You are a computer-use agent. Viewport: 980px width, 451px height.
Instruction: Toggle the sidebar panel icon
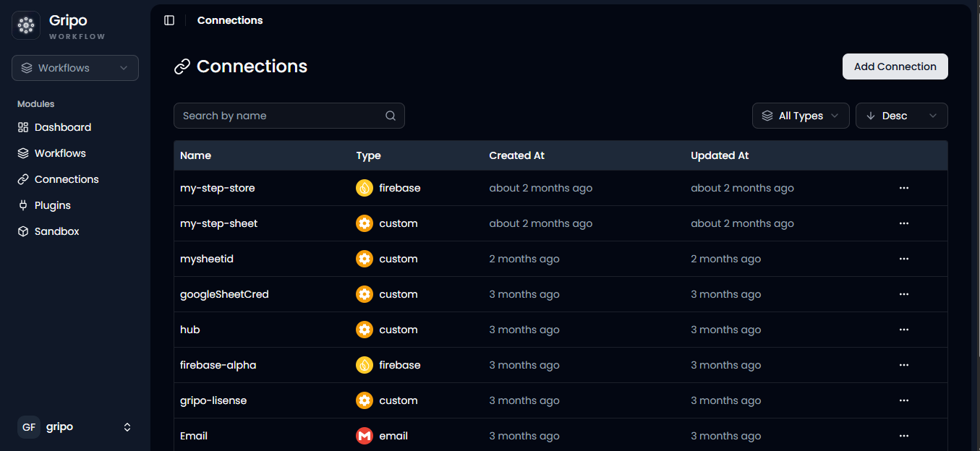tap(169, 20)
